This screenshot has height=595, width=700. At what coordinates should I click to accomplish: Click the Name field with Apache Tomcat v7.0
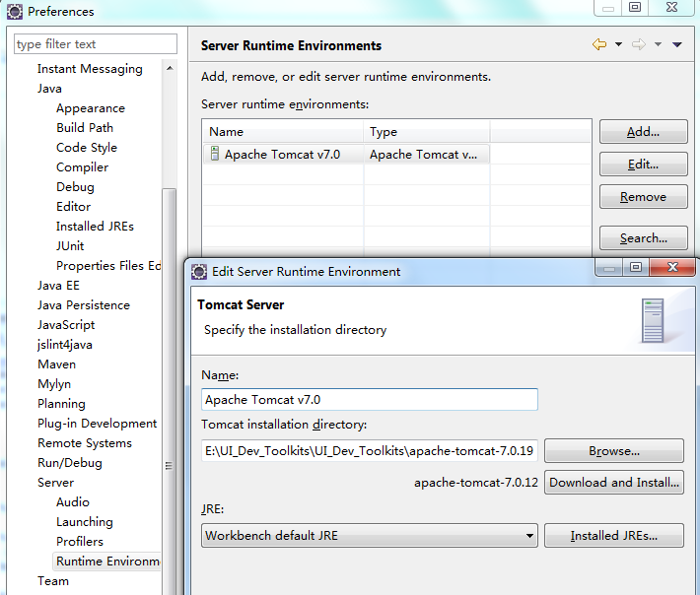[x=369, y=400]
